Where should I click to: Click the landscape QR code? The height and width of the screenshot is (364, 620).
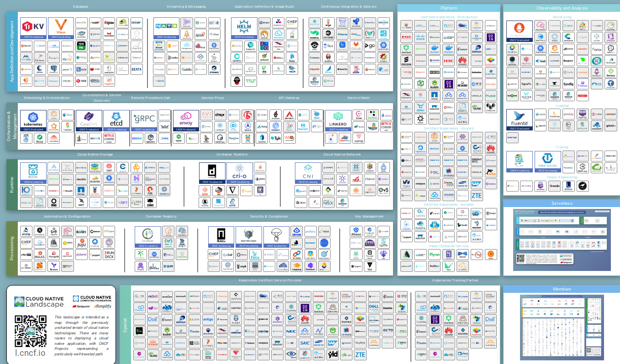31,331
